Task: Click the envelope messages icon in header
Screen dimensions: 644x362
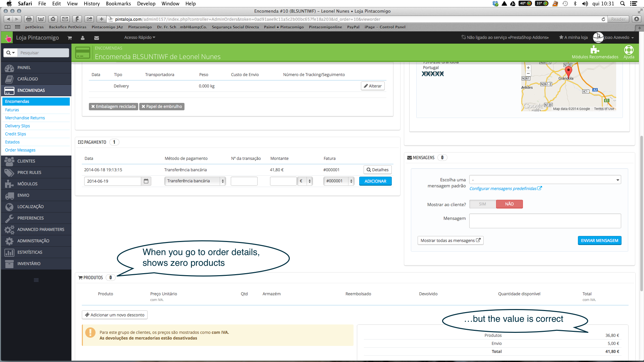Action: (x=97, y=38)
